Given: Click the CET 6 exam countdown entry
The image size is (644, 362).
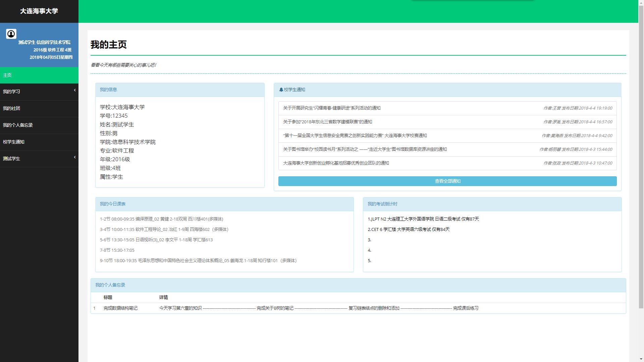Looking at the screenshot, I should [x=409, y=229].
